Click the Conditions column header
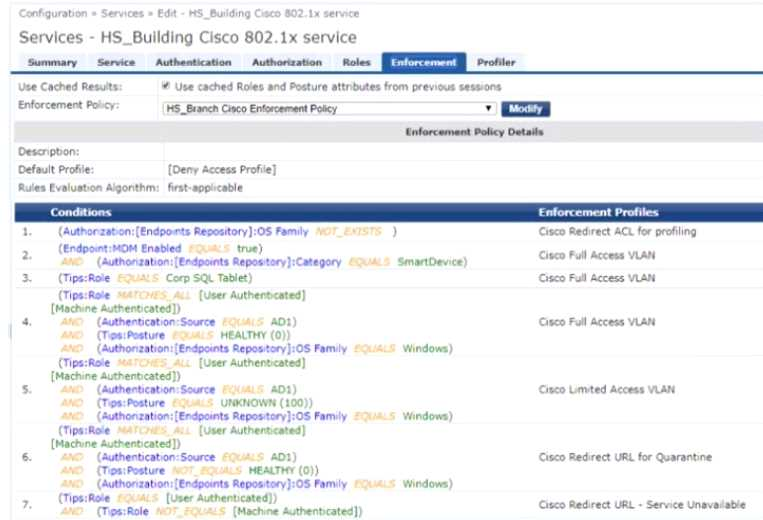The height and width of the screenshot is (520, 763). 81,212
